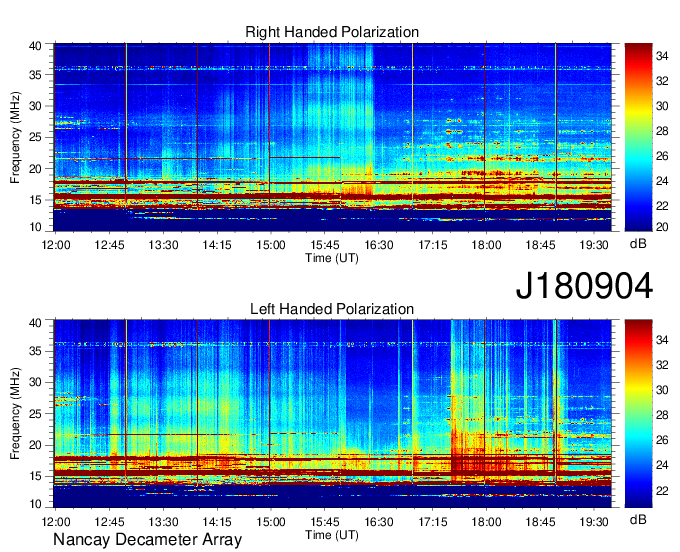Click 17:15 tick under Left Handed plot
This screenshot has width=680, height=552.
pos(432,522)
